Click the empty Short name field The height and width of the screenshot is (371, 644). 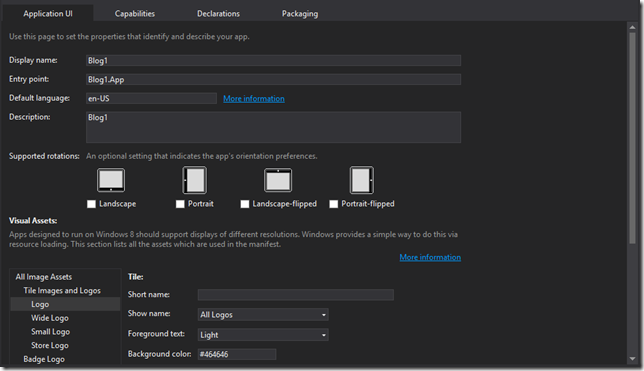point(296,295)
